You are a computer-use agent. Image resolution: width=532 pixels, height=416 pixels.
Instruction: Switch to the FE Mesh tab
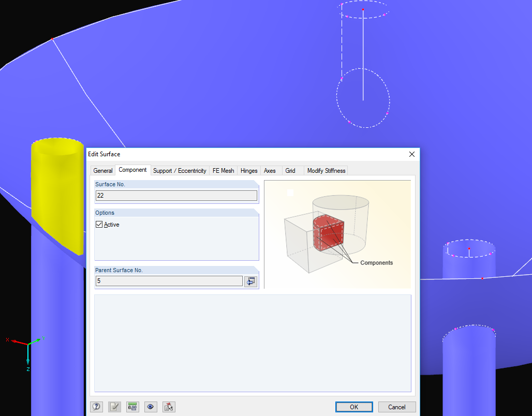223,170
